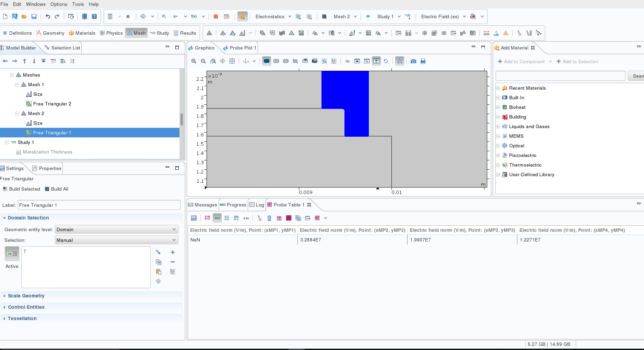Open the Geometric entity level dropdown

click(x=116, y=229)
